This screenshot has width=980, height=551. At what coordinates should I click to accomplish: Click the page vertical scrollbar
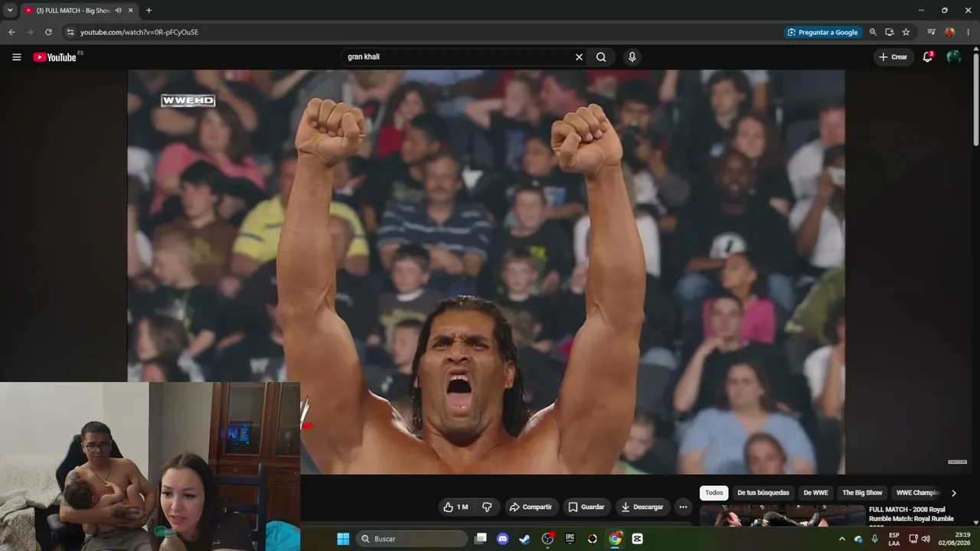pos(975,99)
